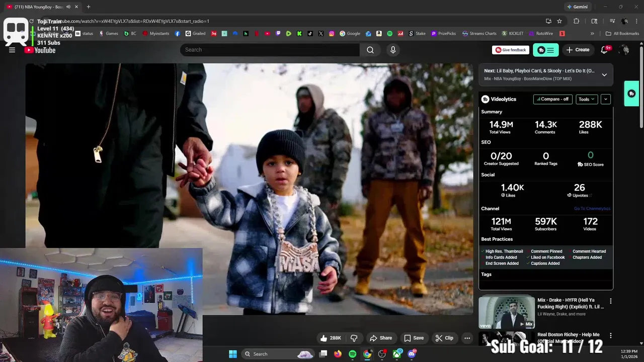The width and height of the screenshot is (644, 362).
Task: Share this video
Action: click(x=381, y=338)
